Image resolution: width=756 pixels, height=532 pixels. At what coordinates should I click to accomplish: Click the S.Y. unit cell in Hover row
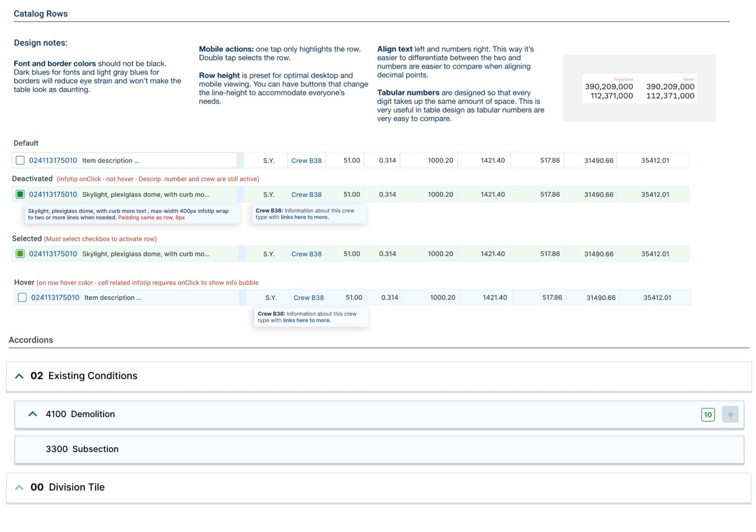coord(271,298)
